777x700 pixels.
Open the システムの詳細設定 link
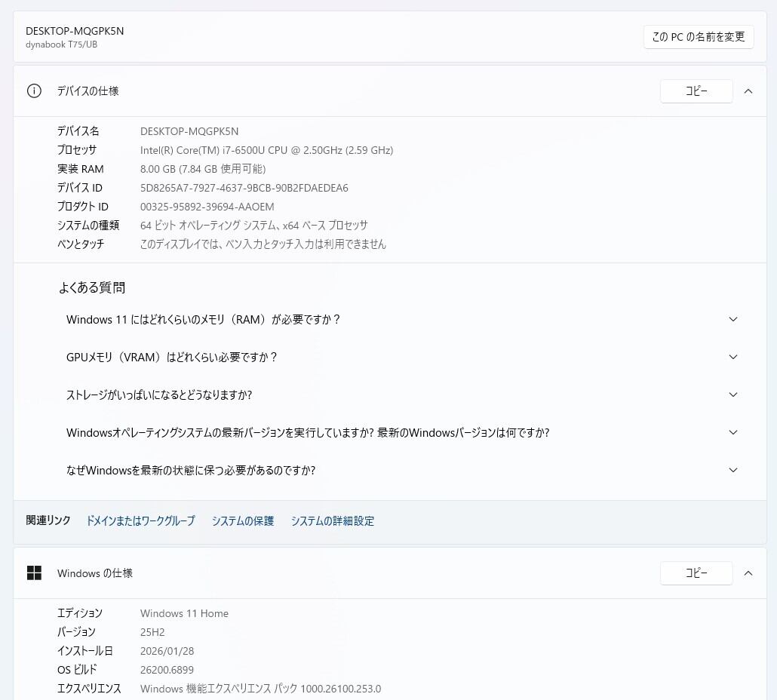(x=333, y=521)
